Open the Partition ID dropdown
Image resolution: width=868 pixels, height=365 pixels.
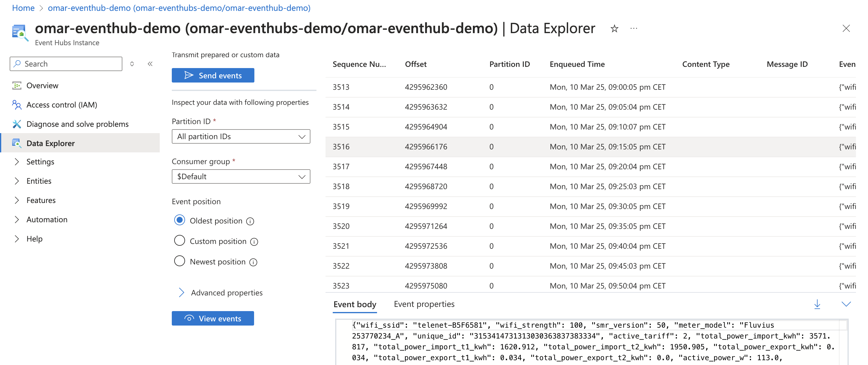coord(241,136)
